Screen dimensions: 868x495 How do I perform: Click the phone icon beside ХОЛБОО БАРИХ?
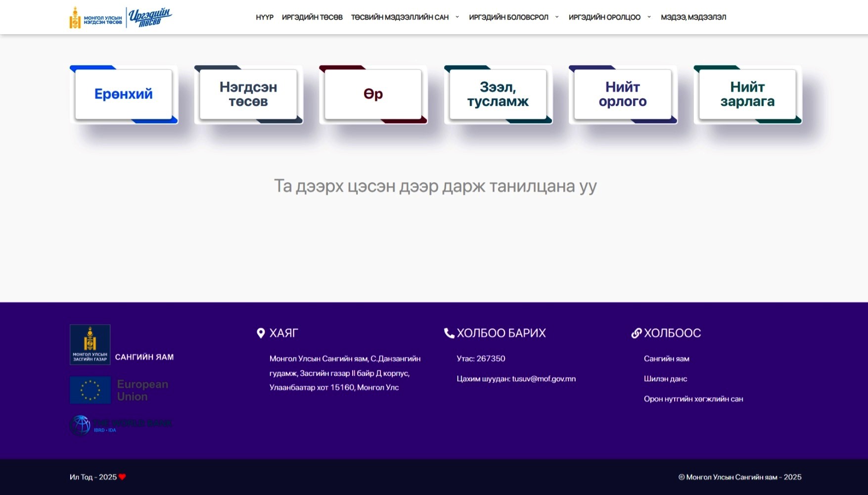click(449, 333)
